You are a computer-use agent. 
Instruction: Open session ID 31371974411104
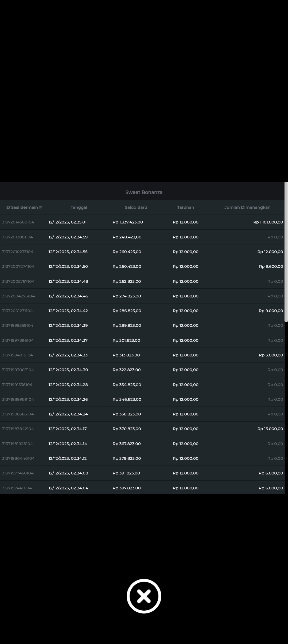coord(17,488)
